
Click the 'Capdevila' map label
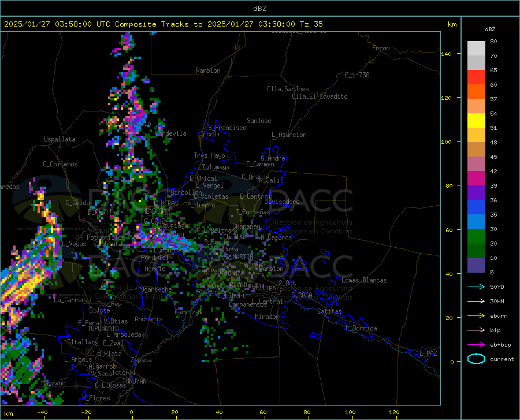[x=171, y=133]
